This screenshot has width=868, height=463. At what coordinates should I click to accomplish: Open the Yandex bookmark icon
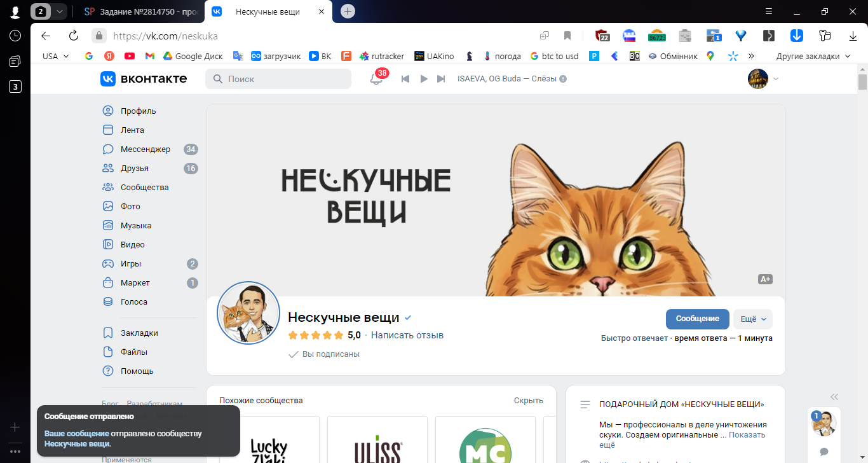click(109, 56)
